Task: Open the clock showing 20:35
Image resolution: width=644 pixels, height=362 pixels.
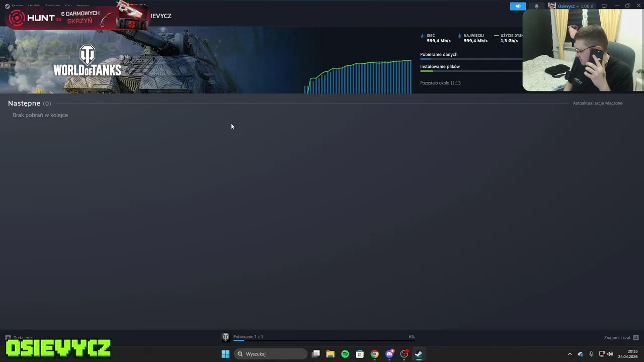Action: (628, 354)
